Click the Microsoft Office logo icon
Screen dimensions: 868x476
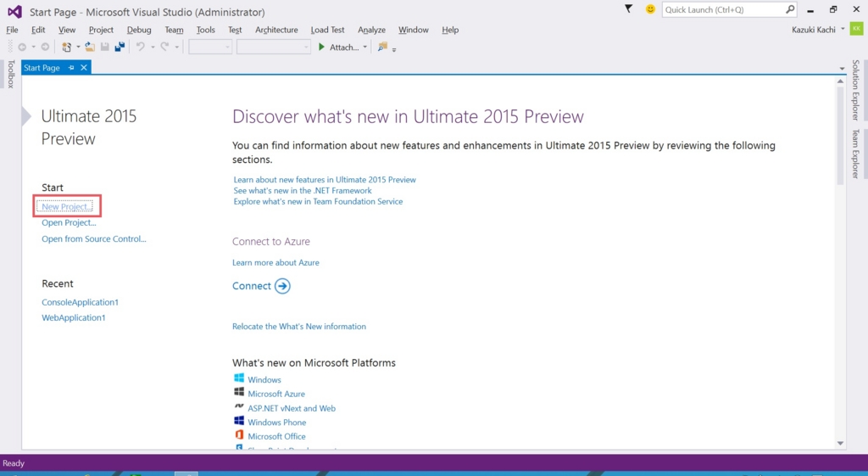point(239,435)
